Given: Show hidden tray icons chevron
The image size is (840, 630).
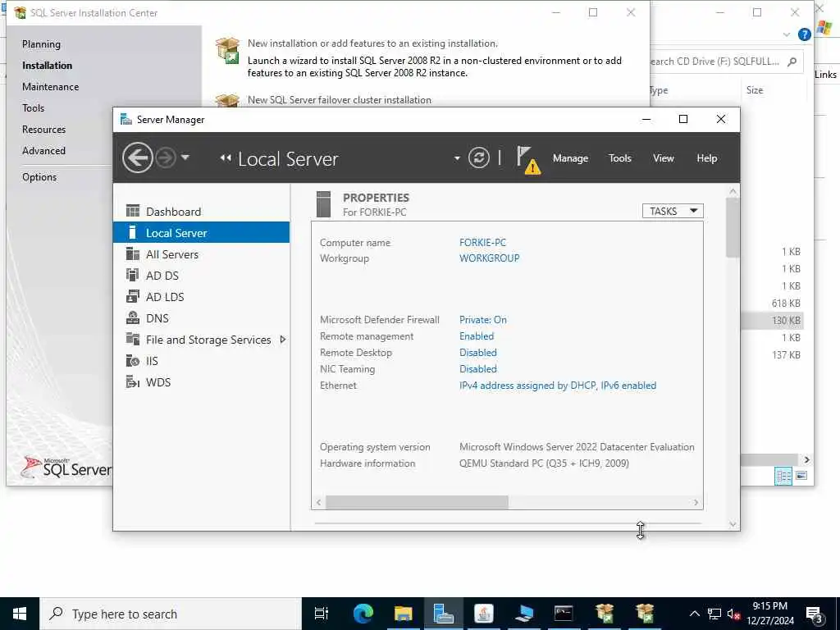Looking at the screenshot, I should pos(694,614).
